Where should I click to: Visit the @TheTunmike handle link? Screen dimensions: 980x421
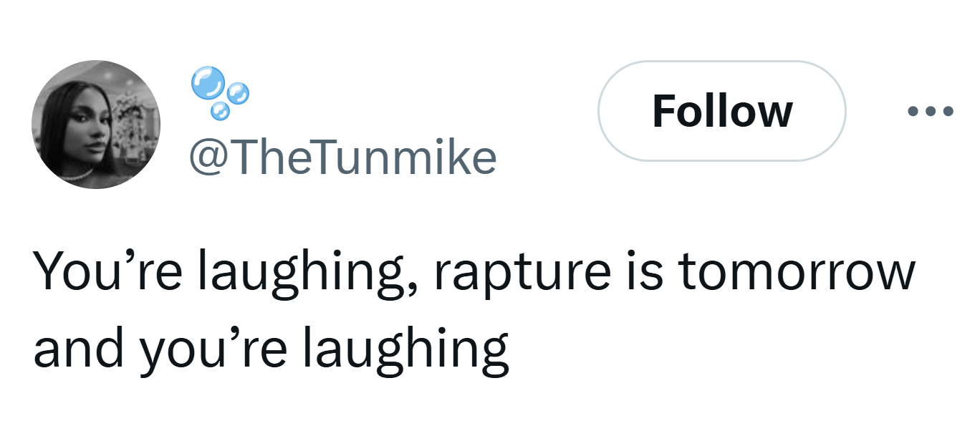coord(342,158)
